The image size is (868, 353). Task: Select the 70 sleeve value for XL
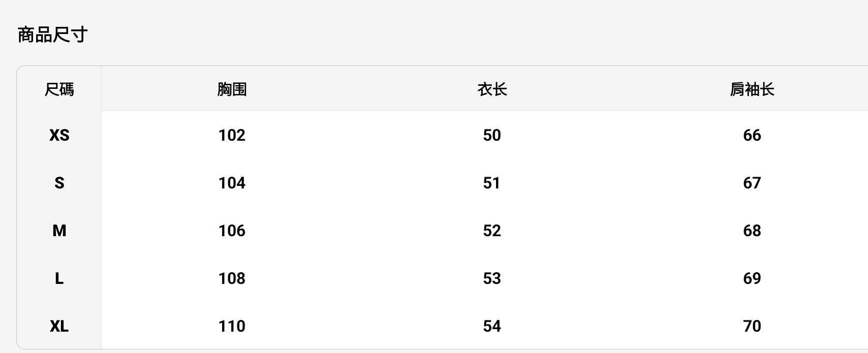click(x=752, y=326)
